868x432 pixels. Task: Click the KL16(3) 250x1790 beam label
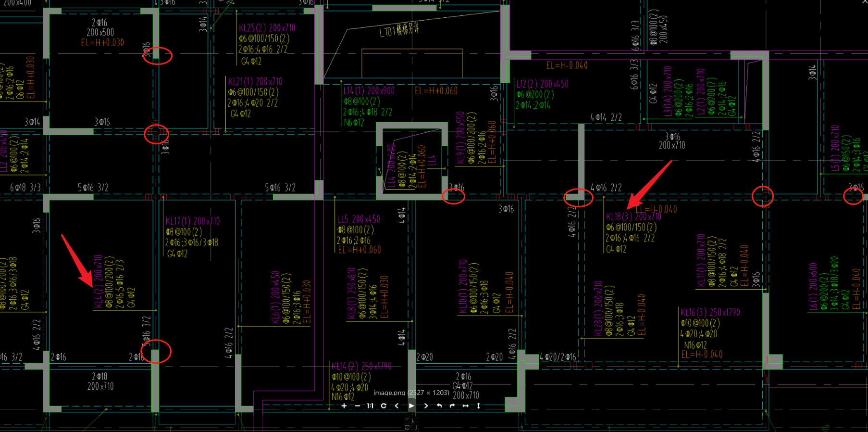coord(710,313)
